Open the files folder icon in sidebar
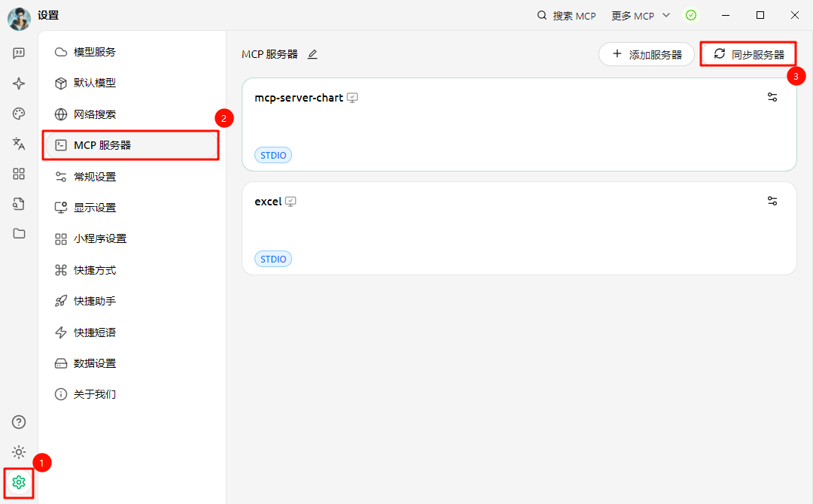The width and height of the screenshot is (813, 504). [x=19, y=233]
